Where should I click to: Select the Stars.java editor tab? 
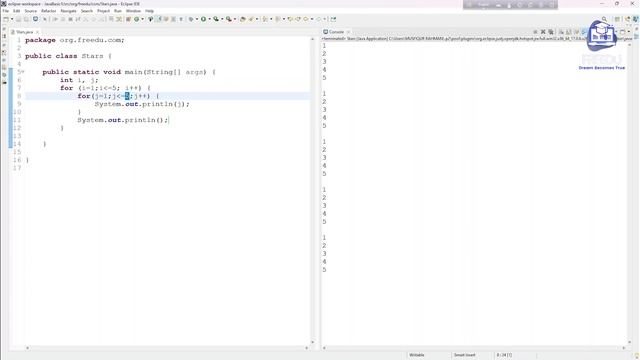(x=24, y=32)
